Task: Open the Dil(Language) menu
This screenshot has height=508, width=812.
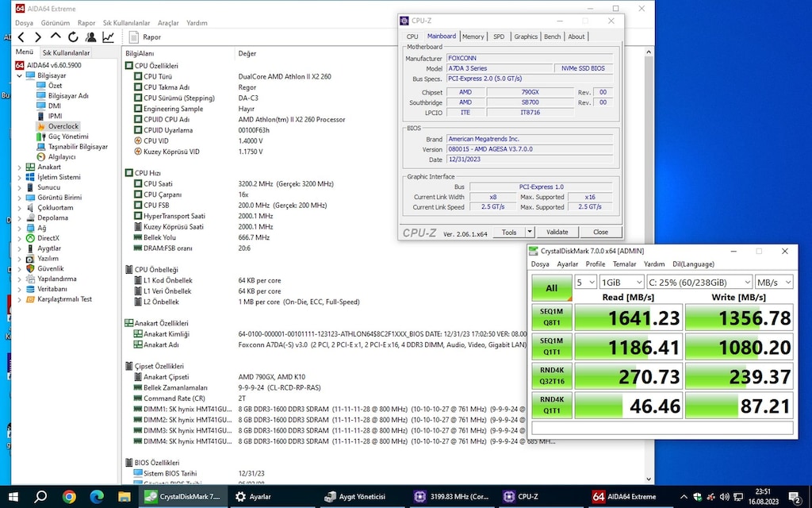Action: [693, 264]
